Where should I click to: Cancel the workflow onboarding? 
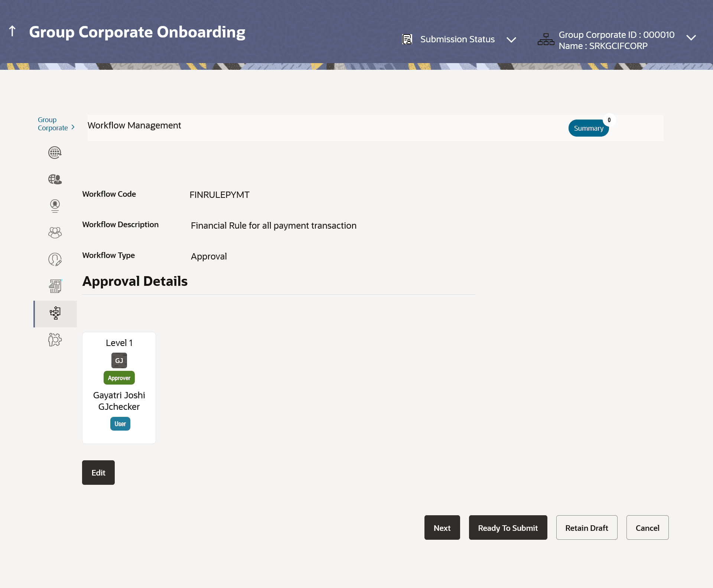[x=647, y=527]
